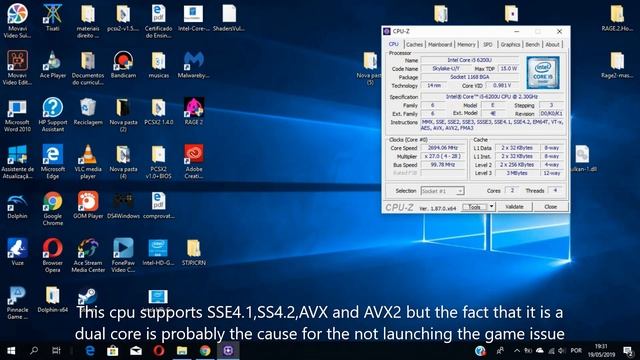Open the volume control in system tray

561,351
